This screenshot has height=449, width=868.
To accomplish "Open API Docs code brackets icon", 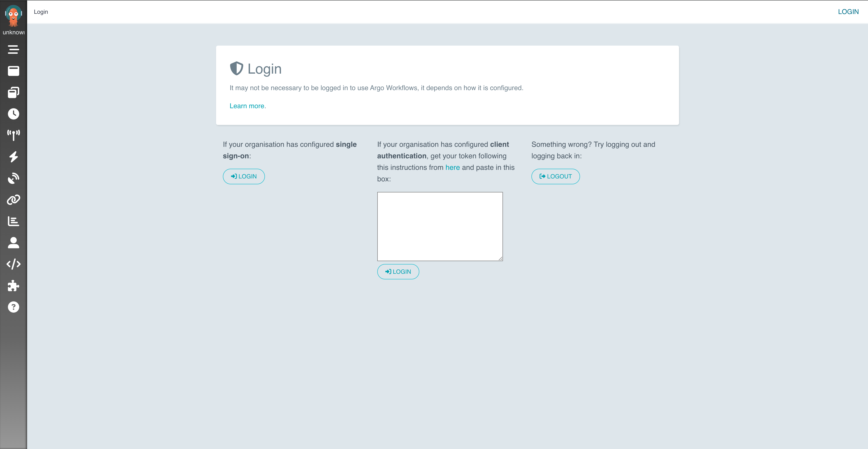I will click(x=14, y=264).
